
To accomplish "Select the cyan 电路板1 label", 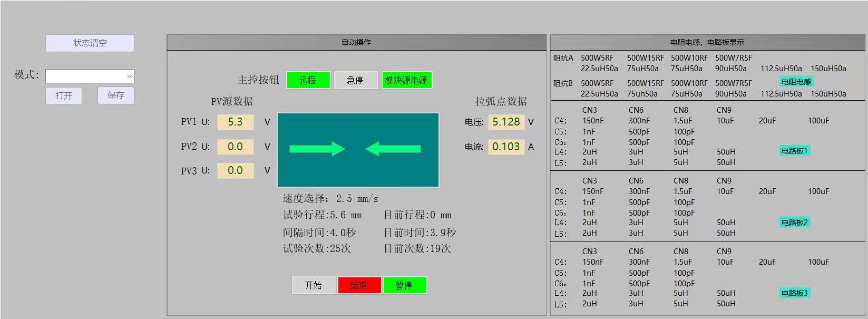I will pos(794,151).
